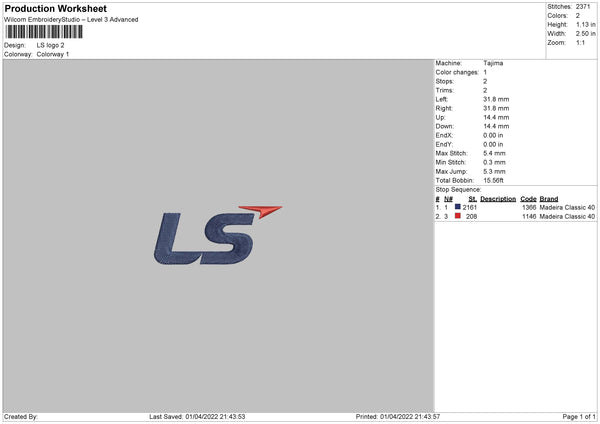This screenshot has height=424, width=600.
Task: Click the 'N#' column header
Action: [448, 199]
